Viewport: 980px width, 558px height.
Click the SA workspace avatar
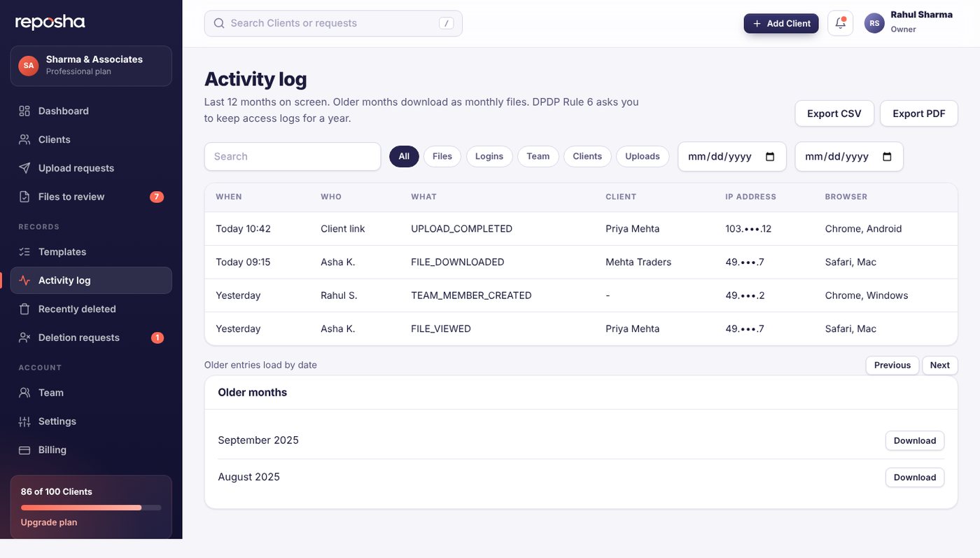coord(28,65)
